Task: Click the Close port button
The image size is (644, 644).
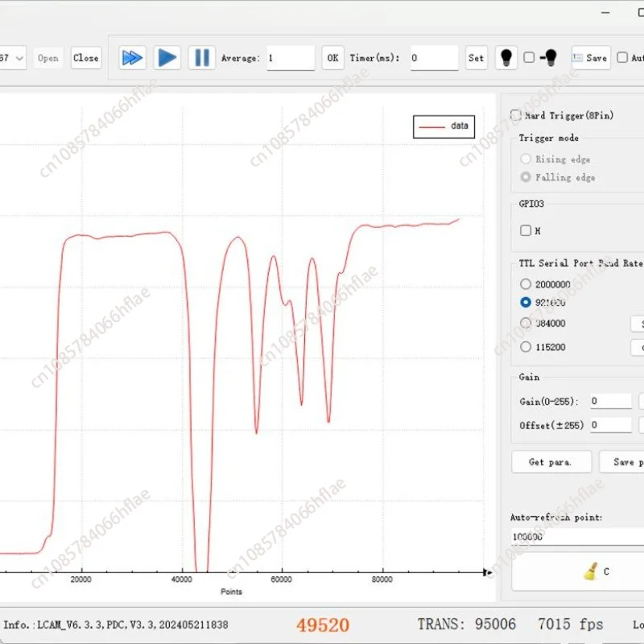Action: [x=86, y=58]
